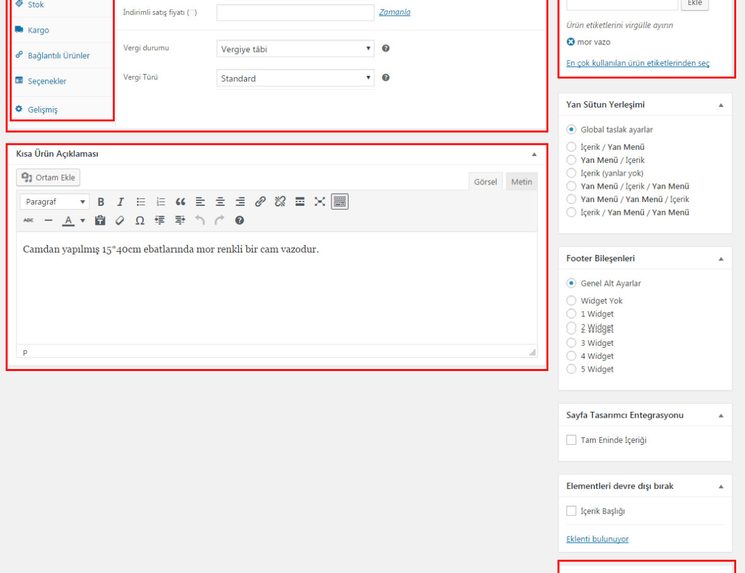The image size is (745, 573).
Task: Click inside the short description text area
Action: (277, 288)
